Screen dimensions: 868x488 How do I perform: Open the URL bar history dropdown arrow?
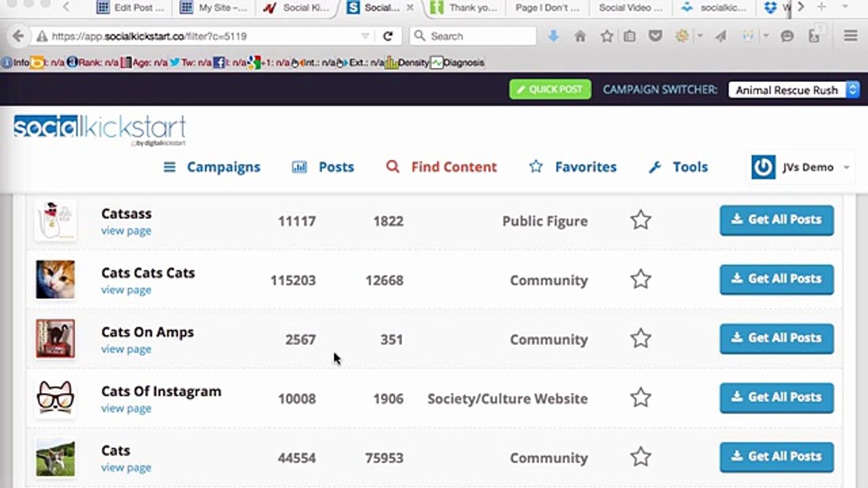pos(366,36)
